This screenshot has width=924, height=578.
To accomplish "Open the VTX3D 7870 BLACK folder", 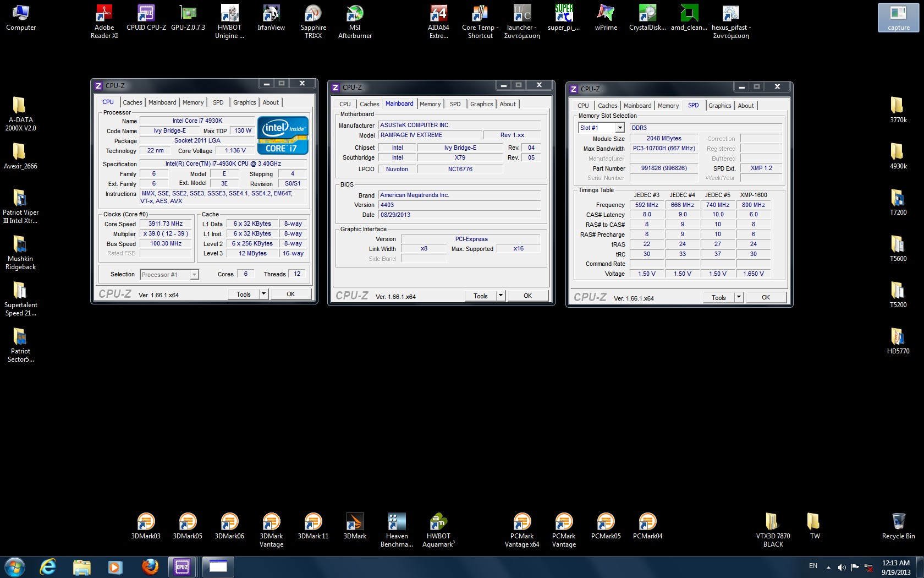I will click(x=773, y=530).
